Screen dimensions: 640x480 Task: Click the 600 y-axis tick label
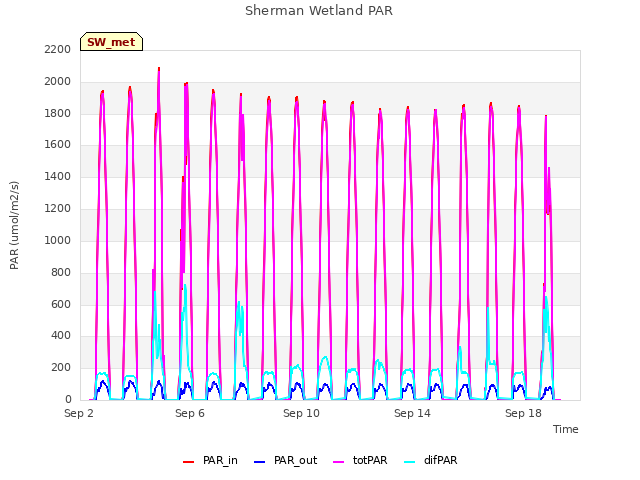(x=61, y=304)
